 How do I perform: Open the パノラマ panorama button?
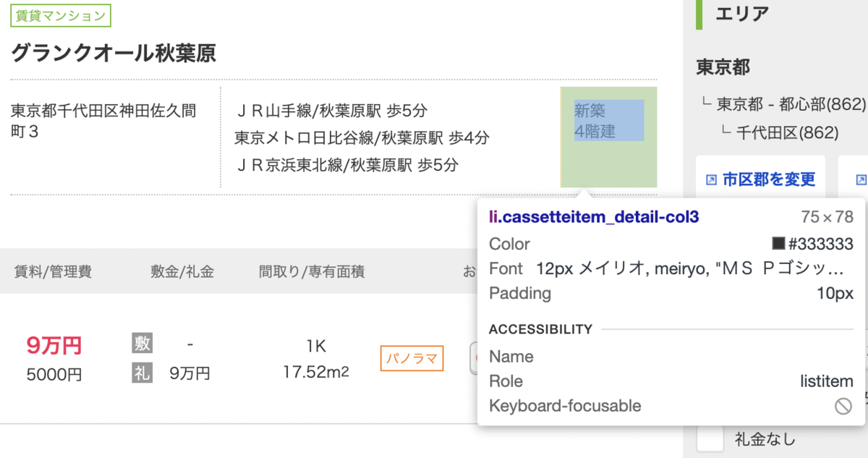click(412, 358)
